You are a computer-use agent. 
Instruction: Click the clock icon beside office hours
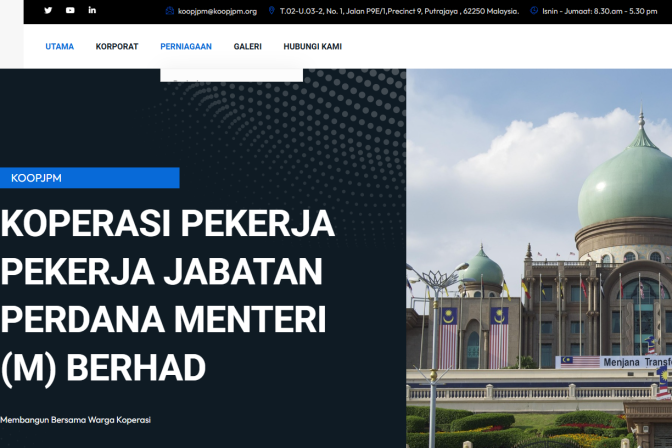[534, 10]
